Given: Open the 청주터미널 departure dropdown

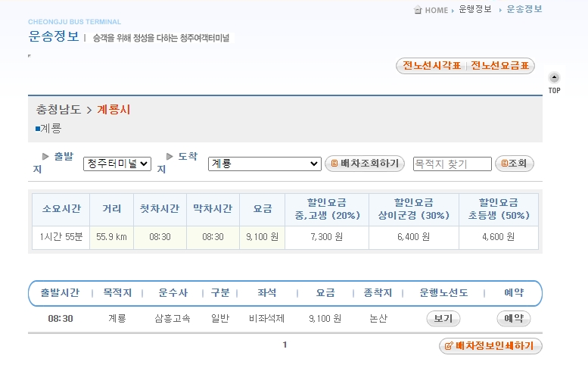Looking at the screenshot, I should click(117, 164).
